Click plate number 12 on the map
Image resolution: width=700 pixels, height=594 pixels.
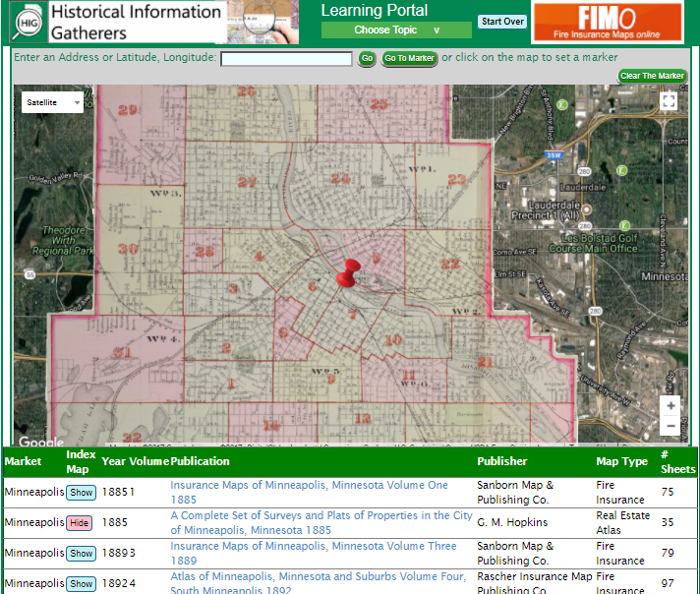coord(363,419)
